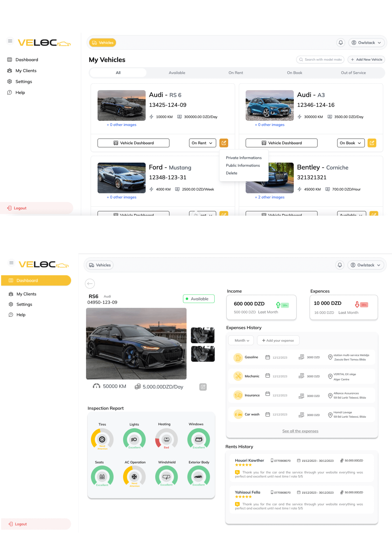
Task: Switch to Out of Service tab
Action: (353, 73)
